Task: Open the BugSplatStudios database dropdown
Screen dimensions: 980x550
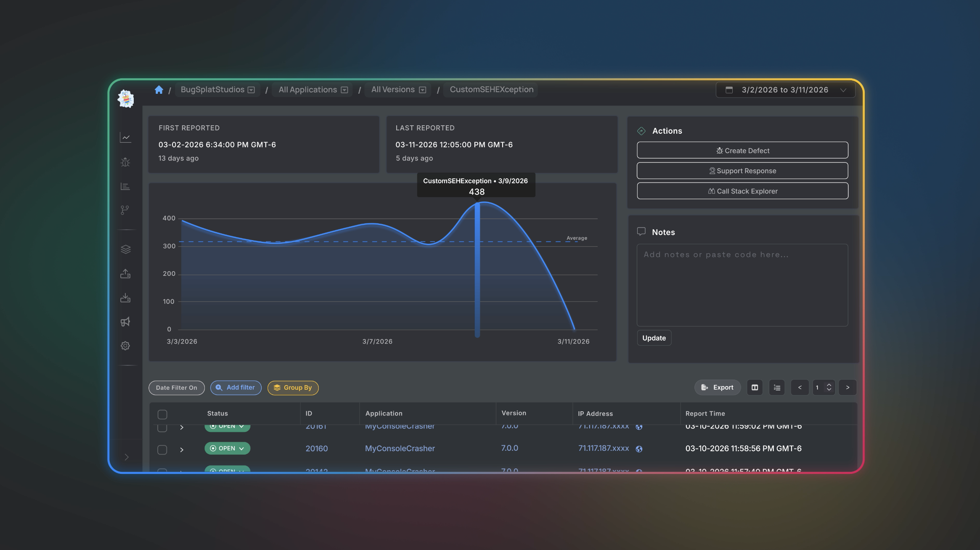Action: [217, 90]
